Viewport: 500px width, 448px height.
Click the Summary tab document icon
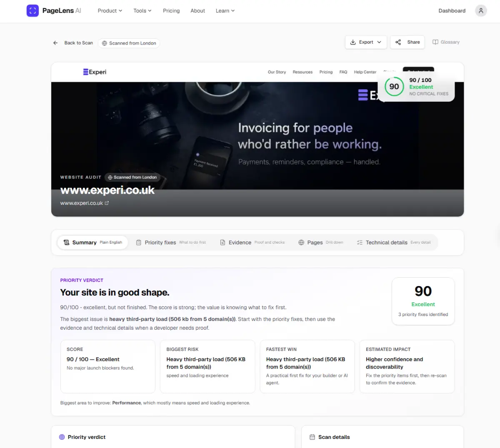pyautogui.click(x=66, y=242)
